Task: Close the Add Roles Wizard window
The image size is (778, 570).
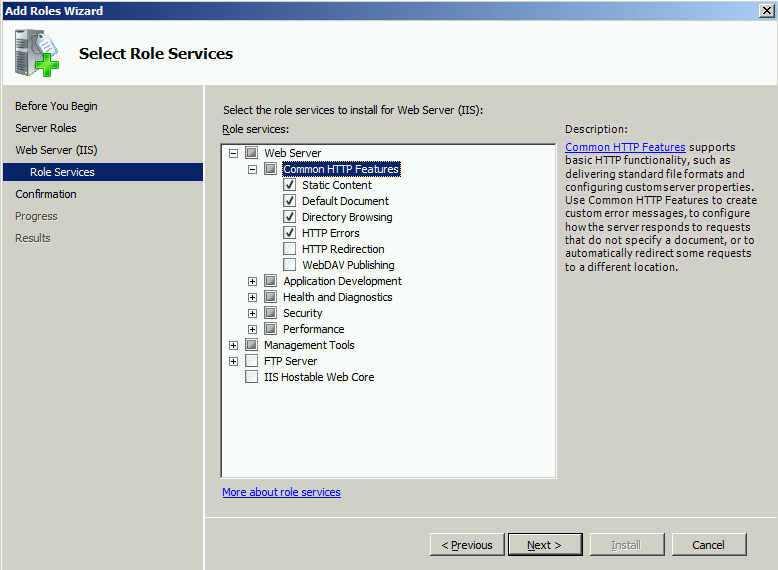Action: [767, 10]
